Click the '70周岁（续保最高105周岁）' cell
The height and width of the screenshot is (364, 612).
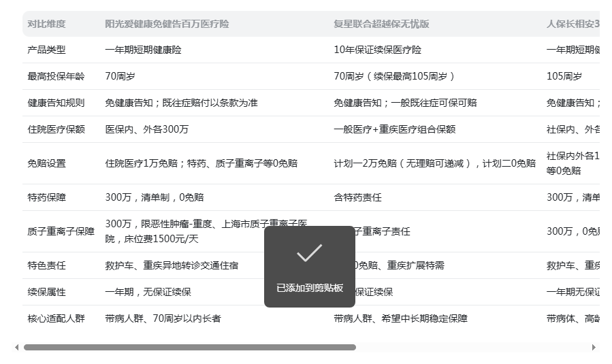pyautogui.click(x=395, y=76)
